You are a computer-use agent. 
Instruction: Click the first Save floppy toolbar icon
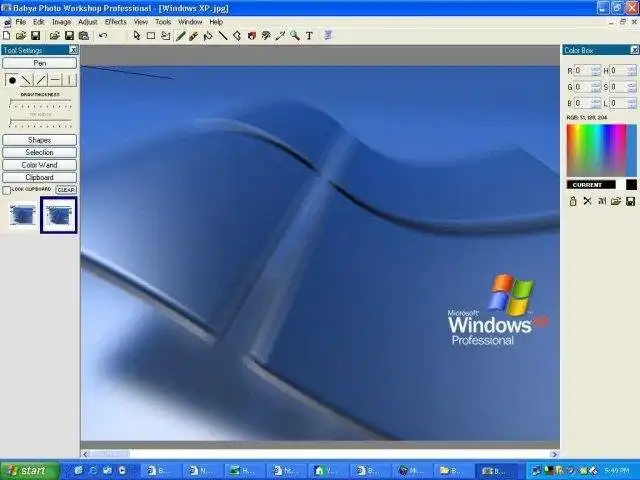[36, 36]
